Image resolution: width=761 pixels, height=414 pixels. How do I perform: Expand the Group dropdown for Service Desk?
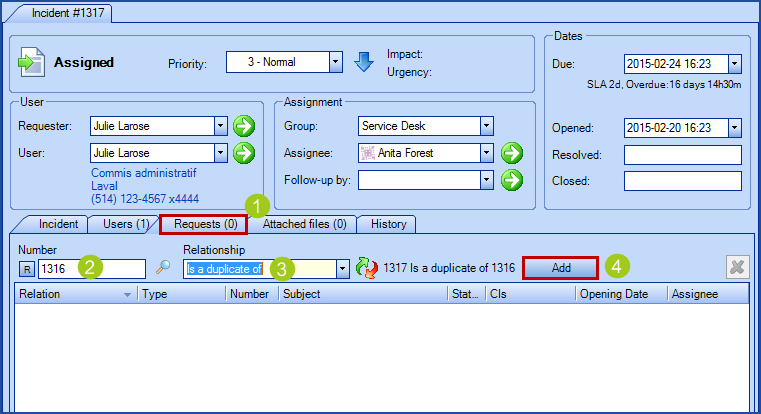point(486,127)
